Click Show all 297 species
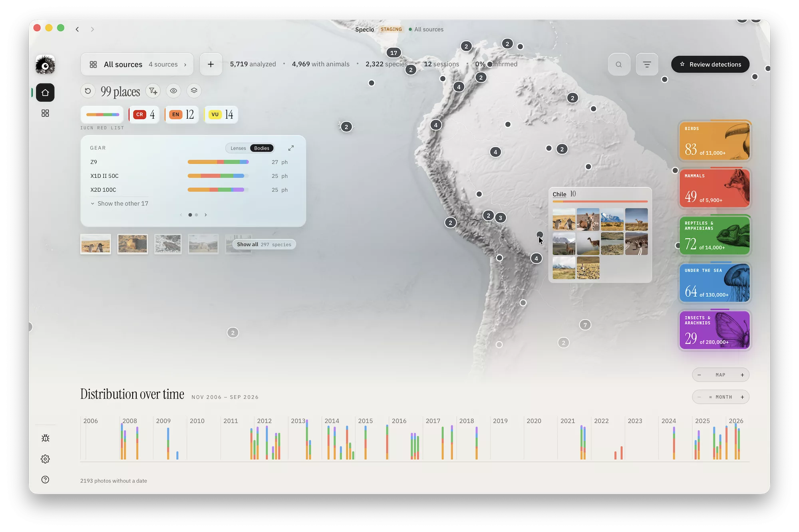799x532 pixels. click(x=264, y=244)
